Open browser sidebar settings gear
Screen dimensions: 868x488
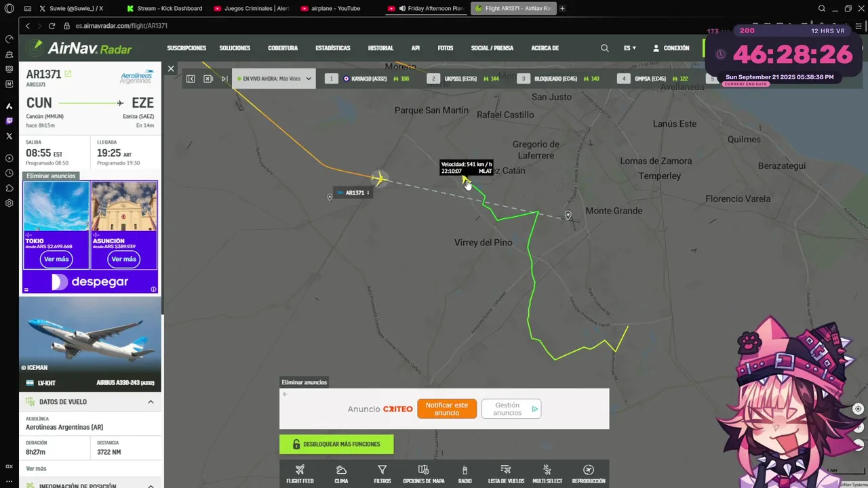9,203
